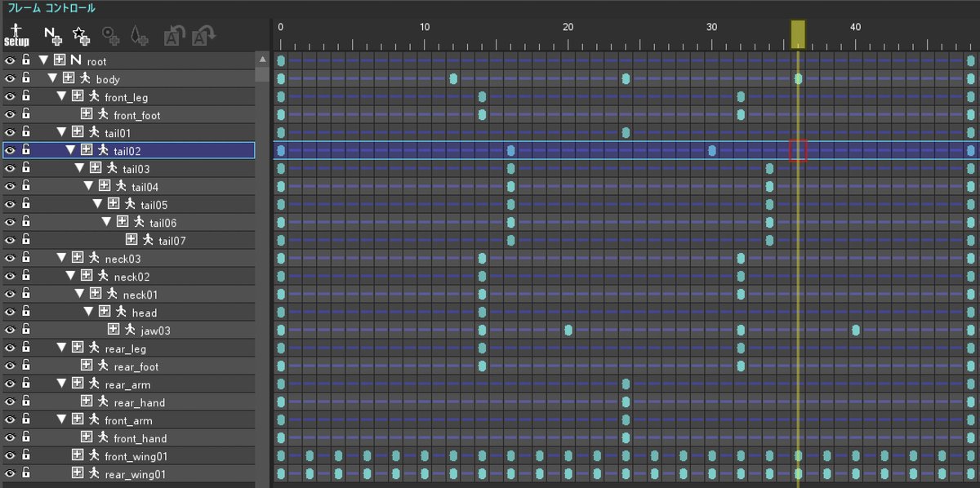Lock the neck01 part
The height and width of the screenshot is (488, 980).
pos(26,294)
